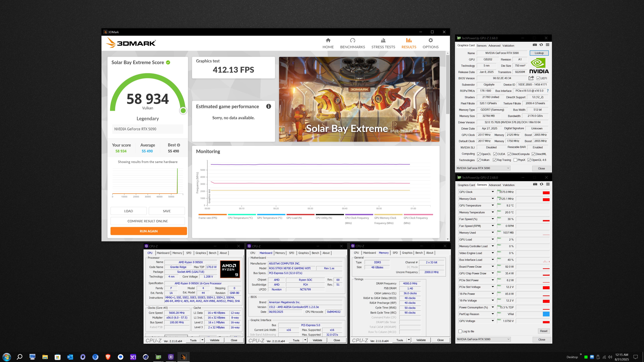Screen dimensions: 644x362
Task: Toggle CUDA checkbox in GPU-Z
Action: pos(495,154)
